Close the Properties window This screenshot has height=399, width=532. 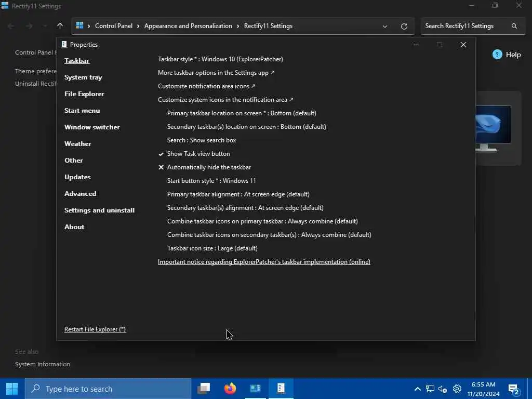coord(463,45)
